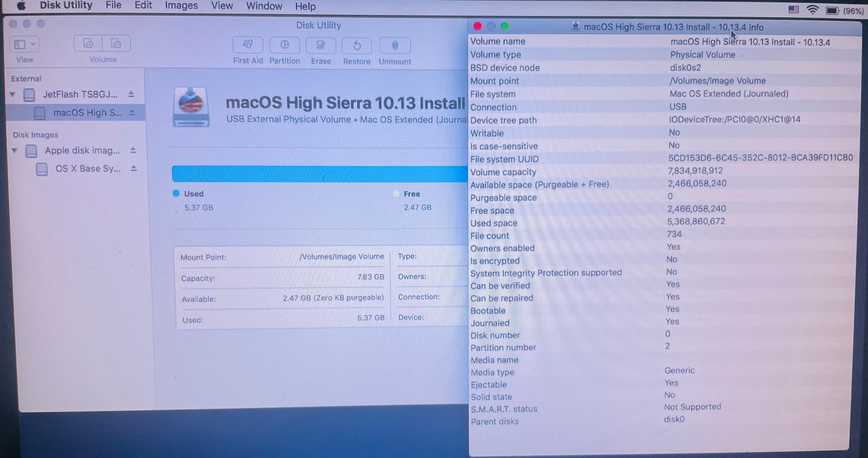
Task: Collapse the JetFlash TS8GJ disk tree
Action: coord(13,94)
